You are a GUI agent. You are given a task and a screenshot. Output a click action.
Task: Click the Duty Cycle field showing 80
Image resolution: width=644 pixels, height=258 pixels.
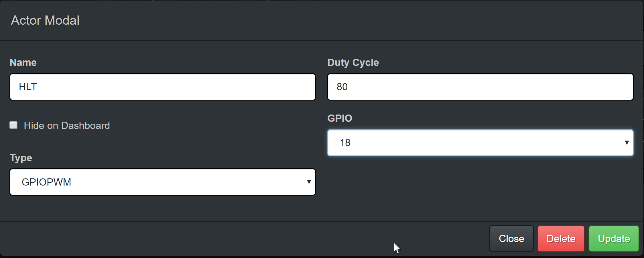click(480, 87)
